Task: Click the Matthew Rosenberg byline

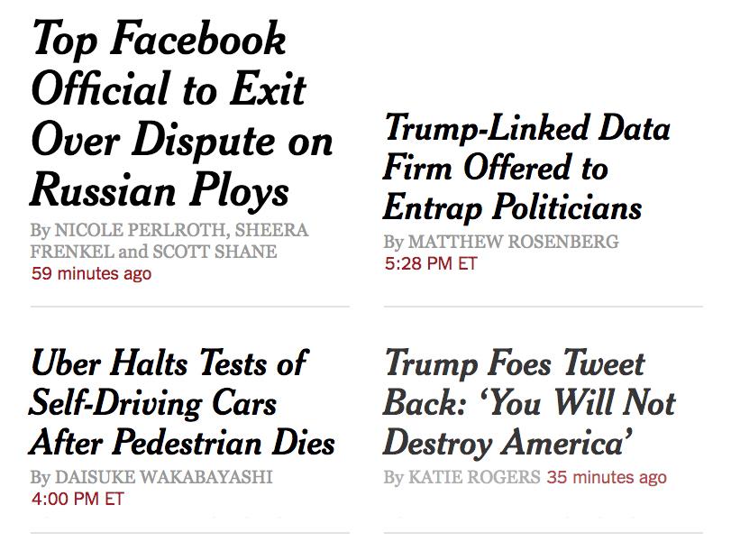Action: (513, 242)
